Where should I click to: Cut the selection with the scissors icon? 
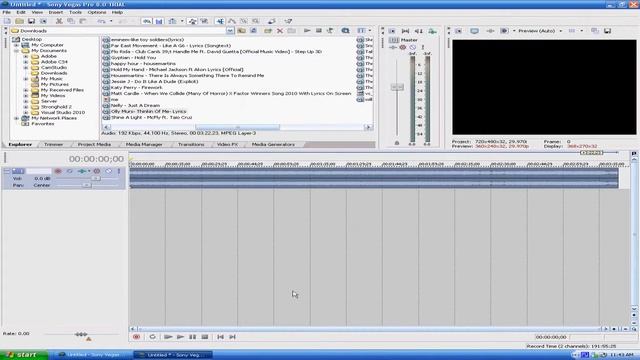pos(59,21)
